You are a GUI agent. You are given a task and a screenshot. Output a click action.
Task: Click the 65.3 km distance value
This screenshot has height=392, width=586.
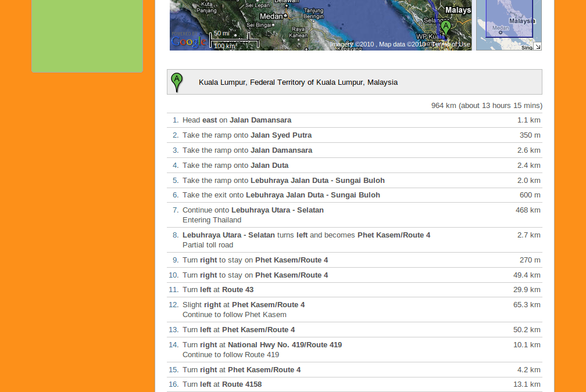[527, 305]
